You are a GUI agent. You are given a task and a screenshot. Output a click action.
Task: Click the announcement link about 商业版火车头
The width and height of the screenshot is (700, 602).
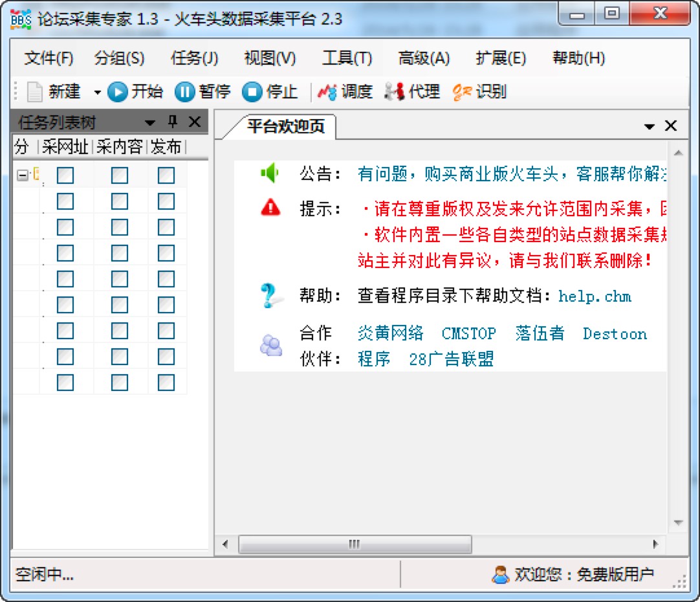point(512,173)
